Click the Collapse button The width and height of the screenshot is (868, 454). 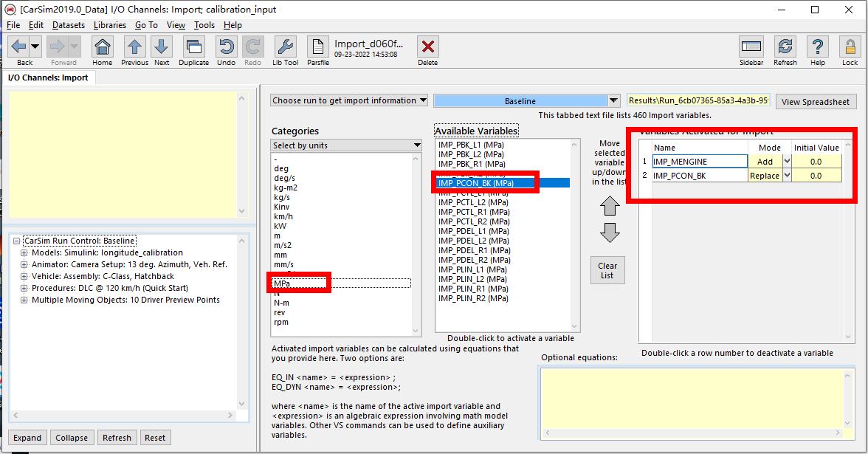(72, 437)
